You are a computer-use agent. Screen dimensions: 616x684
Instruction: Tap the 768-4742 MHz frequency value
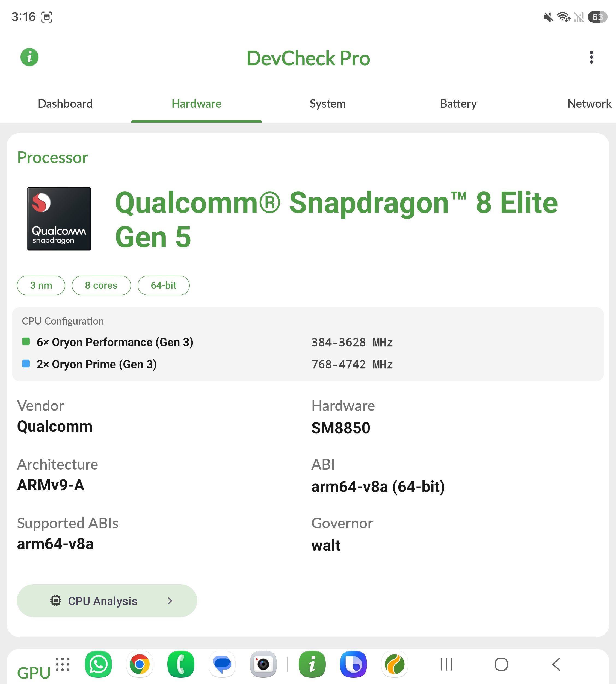[352, 365]
